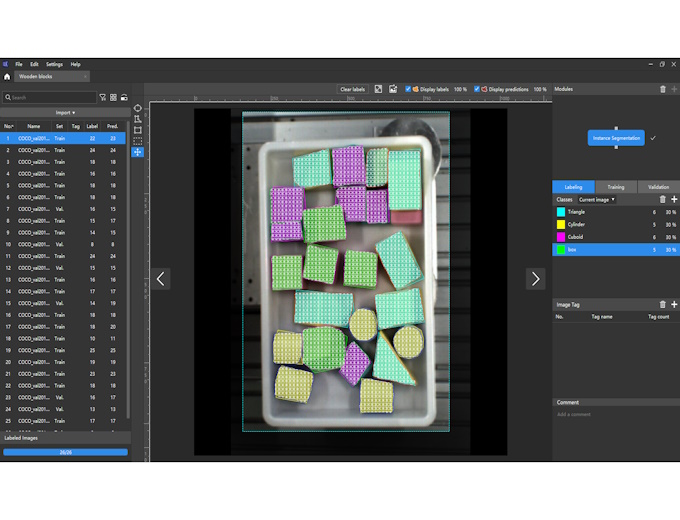Click the yellow Cylinder class color swatch
This screenshot has height=520, width=680.
point(561,225)
